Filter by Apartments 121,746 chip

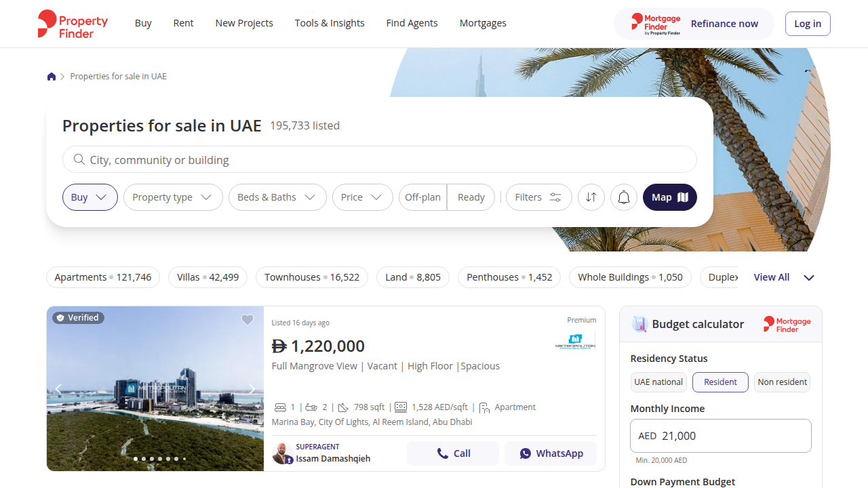(103, 277)
